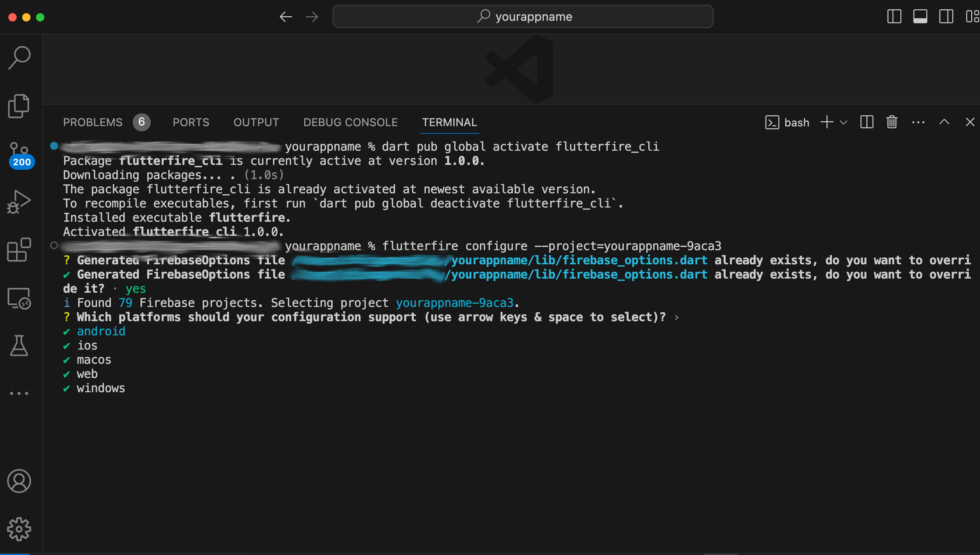Image resolution: width=980 pixels, height=555 pixels.
Task: Switch to the PROBLEMS tab
Action: coord(93,122)
